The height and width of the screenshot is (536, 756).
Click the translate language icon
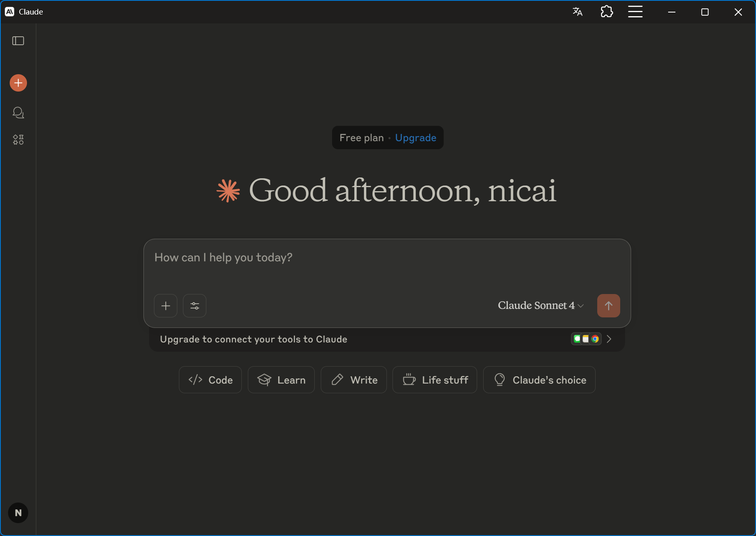click(x=577, y=12)
